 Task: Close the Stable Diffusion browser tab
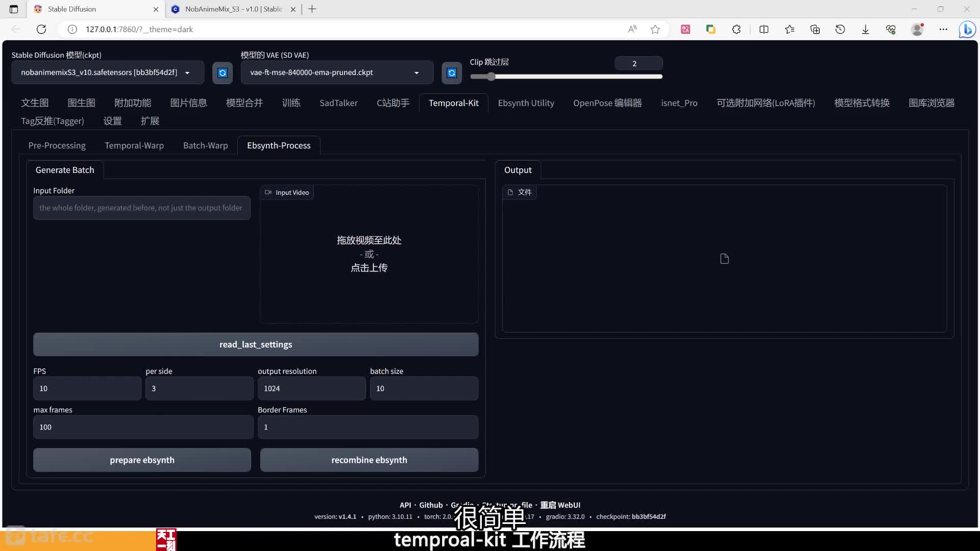(156, 9)
